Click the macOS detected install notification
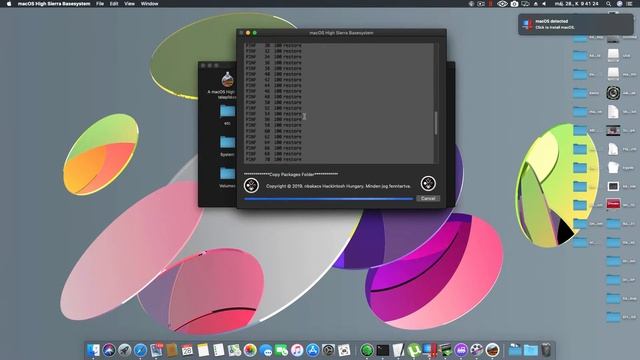This screenshot has height=360, width=640. click(576, 24)
